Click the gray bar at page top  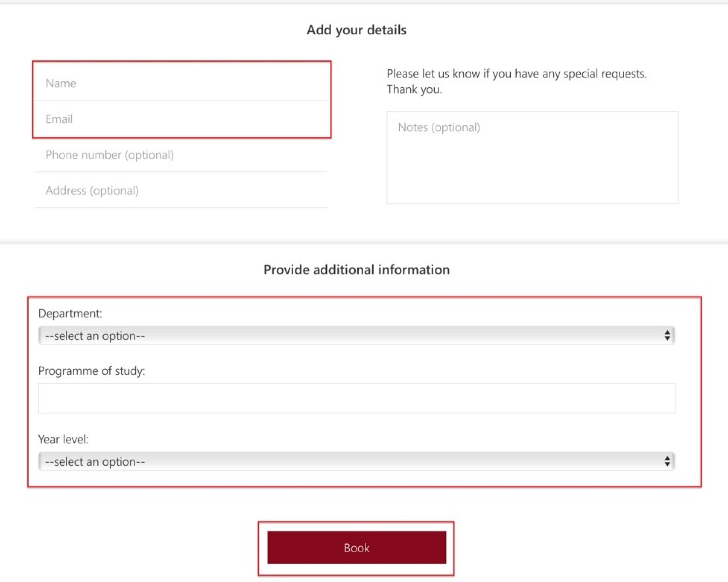click(x=364, y=2)
